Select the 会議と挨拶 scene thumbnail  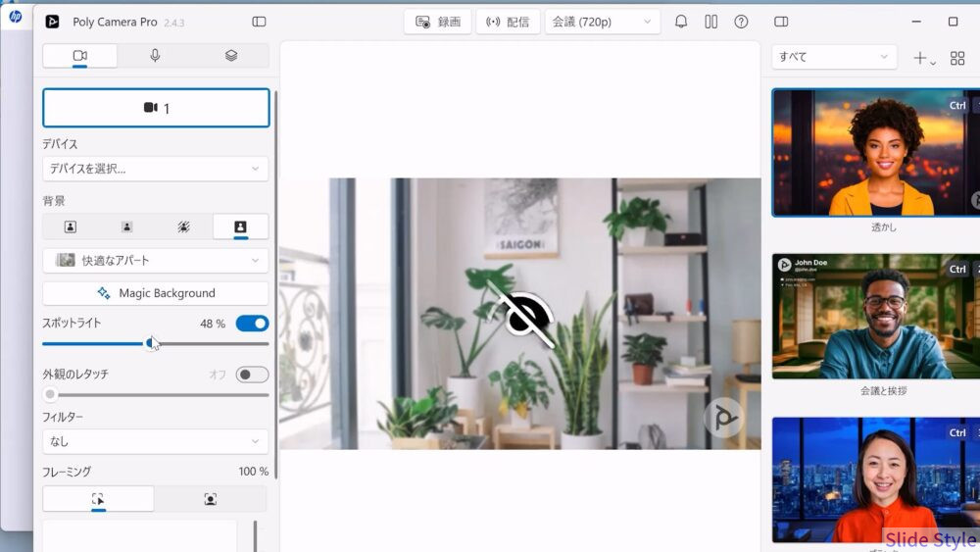[876, 317]
